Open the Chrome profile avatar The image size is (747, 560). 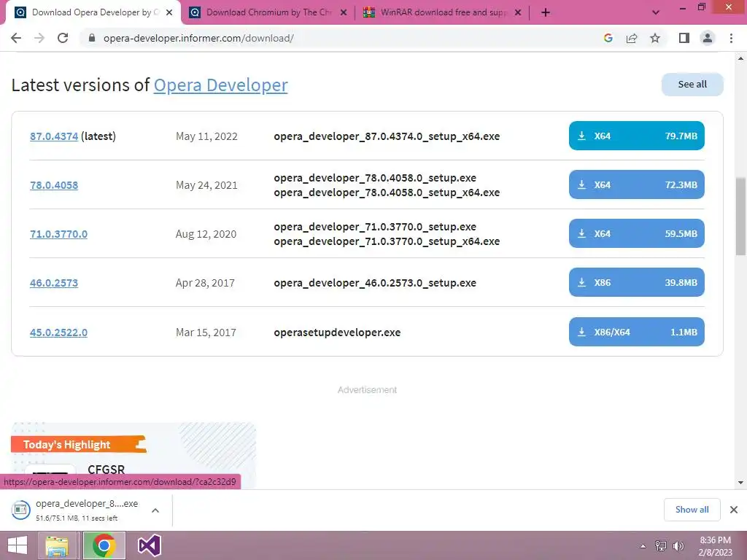[708, 38]
